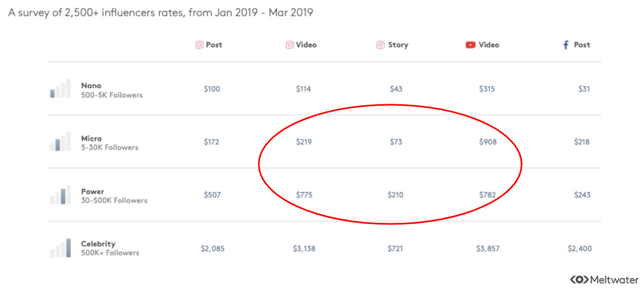Screen dimensions: 644x296
Task: Click the $100 Instagram Post Nano rate
Action: point(212,89)
